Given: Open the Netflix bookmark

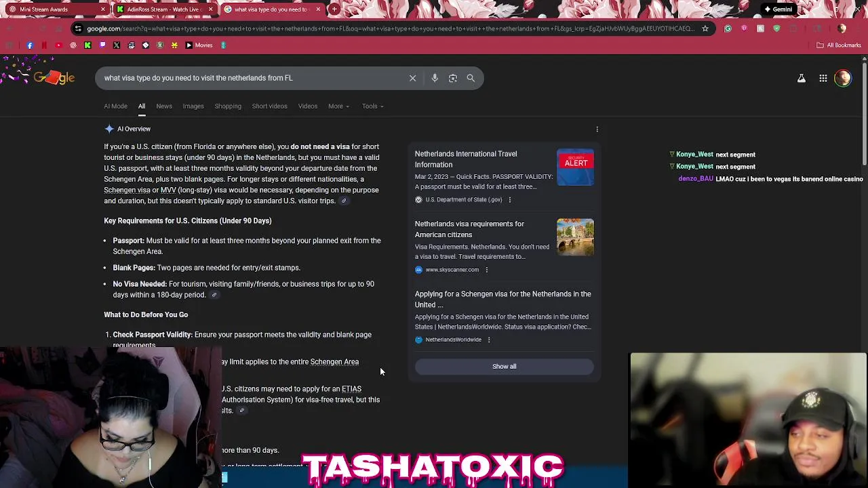Looking at the screenshot, I should pyautogui.click(x=44, y=45).
